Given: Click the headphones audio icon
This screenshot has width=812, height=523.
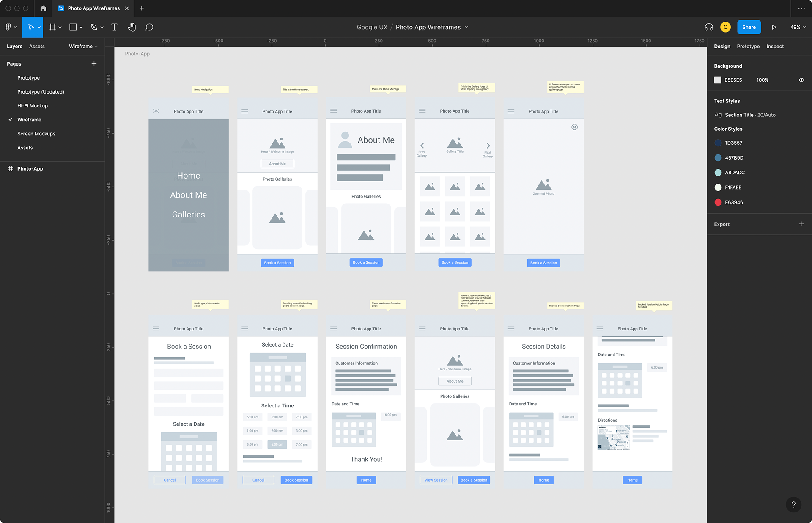Looking at the screenshot, I should 709,27.
